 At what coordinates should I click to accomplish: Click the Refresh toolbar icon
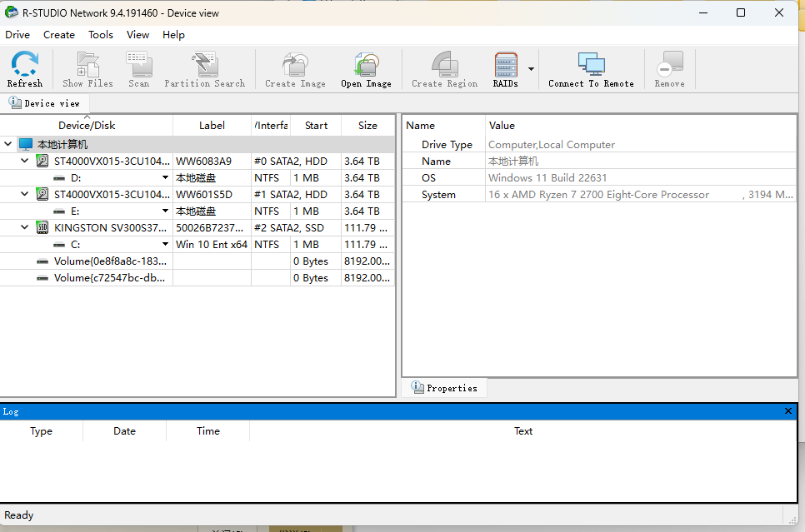coord(25,69)
